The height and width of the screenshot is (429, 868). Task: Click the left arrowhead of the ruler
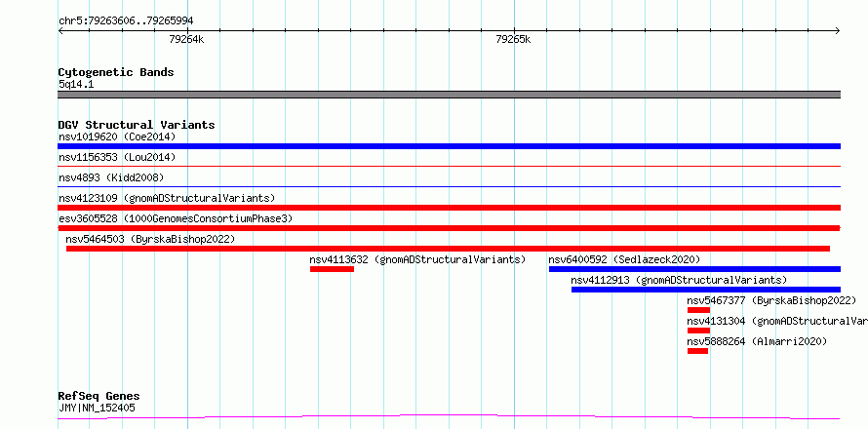click(60, 31)
